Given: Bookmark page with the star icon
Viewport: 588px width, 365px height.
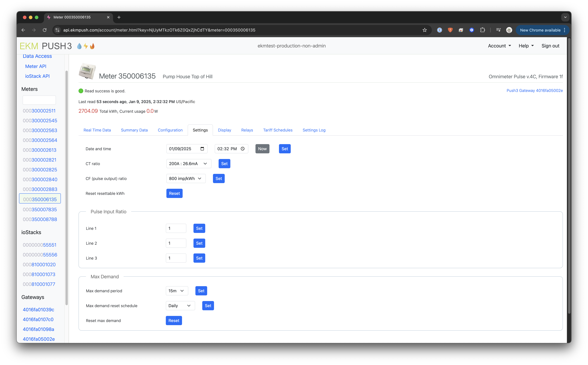Looking at the screenshot, I should [425, 30].
